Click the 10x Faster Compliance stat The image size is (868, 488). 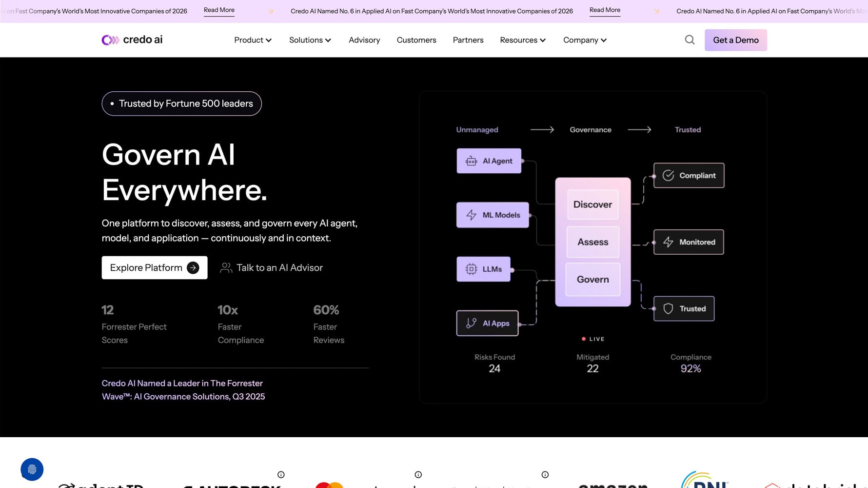pyautogui.click(x=241, y=325)
